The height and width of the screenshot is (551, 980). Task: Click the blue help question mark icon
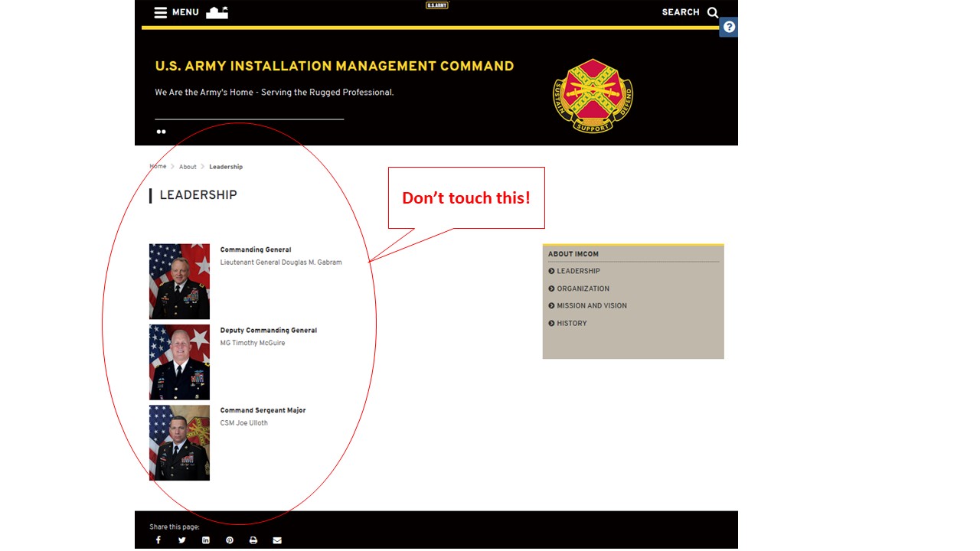click(x=729, y=27)
